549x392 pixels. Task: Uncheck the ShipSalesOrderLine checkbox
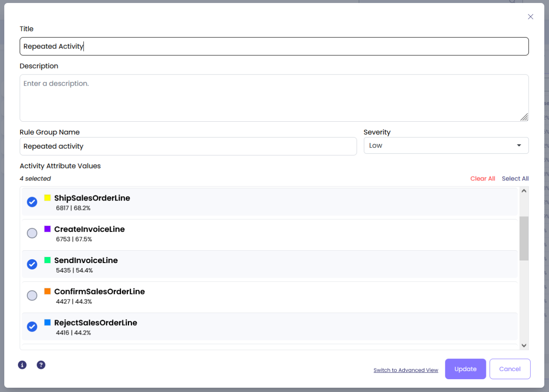(x=32, y=202)
